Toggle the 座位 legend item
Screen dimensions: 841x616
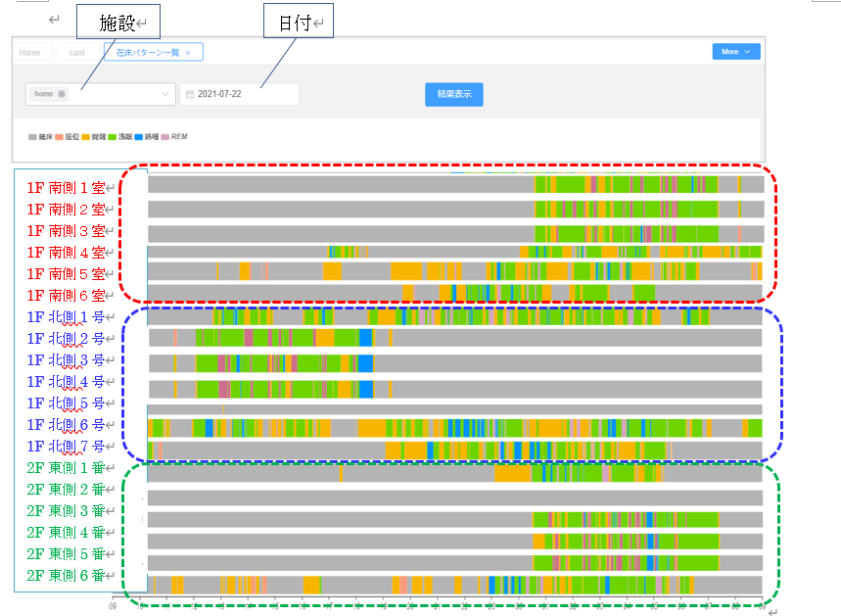(x=68, y=137)
